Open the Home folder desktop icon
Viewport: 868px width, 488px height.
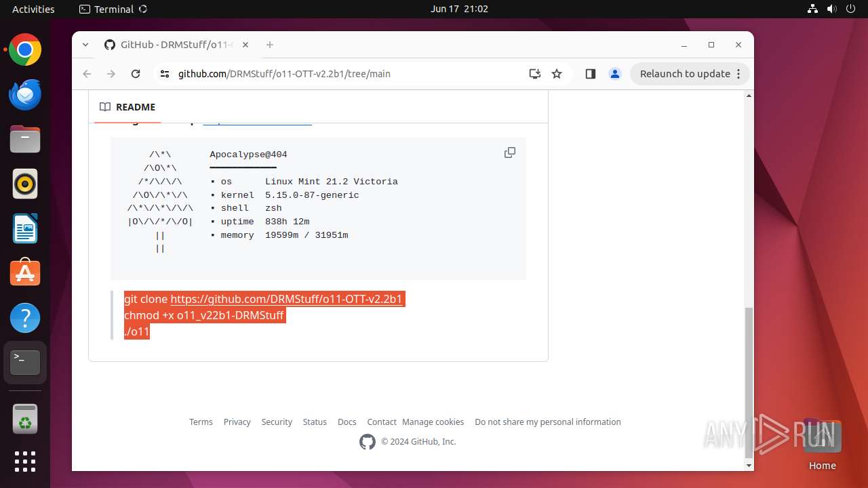coord(822,445)
